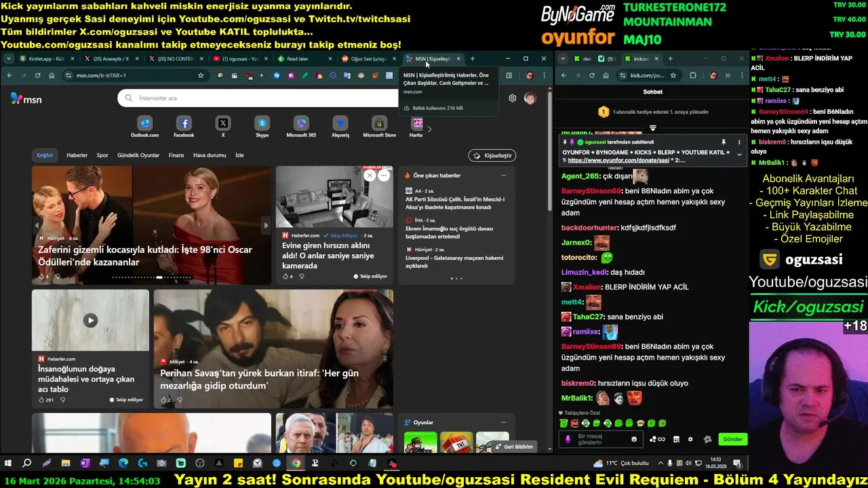Open pinned message options menu
Image resolution: width=868 pixels, height=488 pixels.
(x=739, y=142)
